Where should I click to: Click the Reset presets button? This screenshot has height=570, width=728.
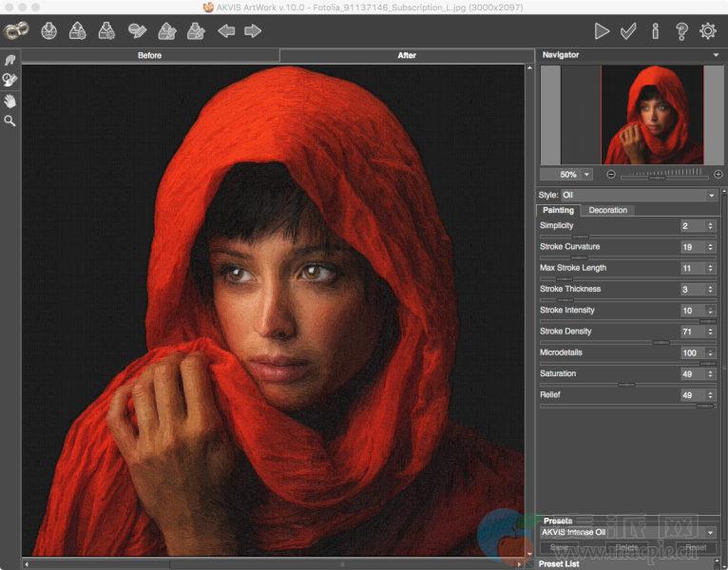(695, 548)
